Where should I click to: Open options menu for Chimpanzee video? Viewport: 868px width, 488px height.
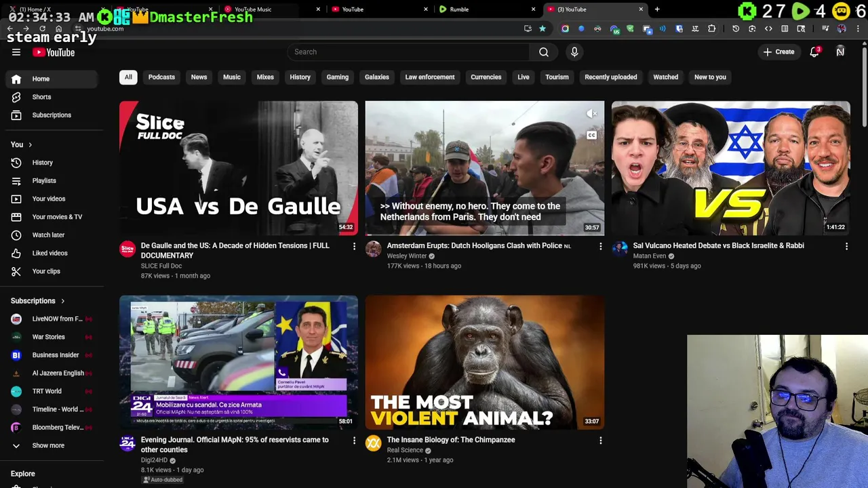pos(600,441)
